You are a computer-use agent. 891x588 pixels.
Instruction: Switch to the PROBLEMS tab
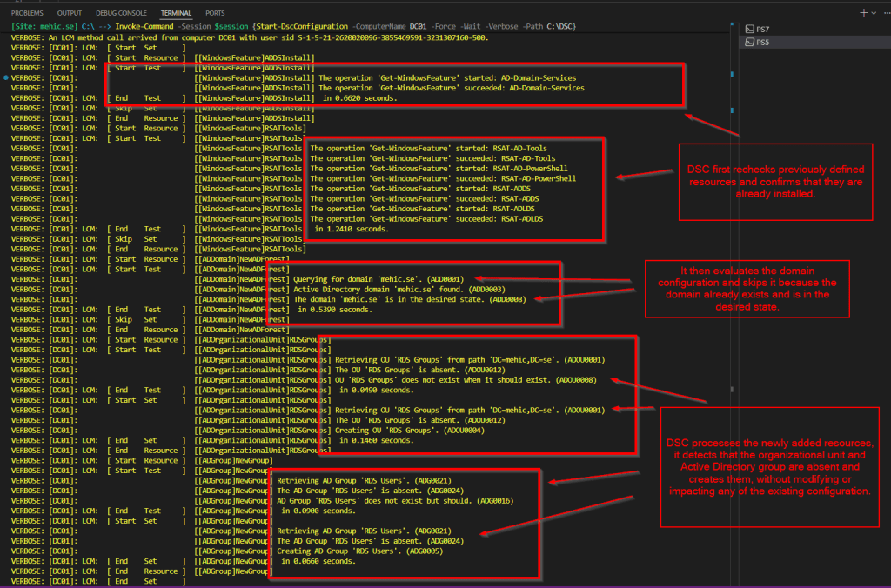click(x=27, y=14)
